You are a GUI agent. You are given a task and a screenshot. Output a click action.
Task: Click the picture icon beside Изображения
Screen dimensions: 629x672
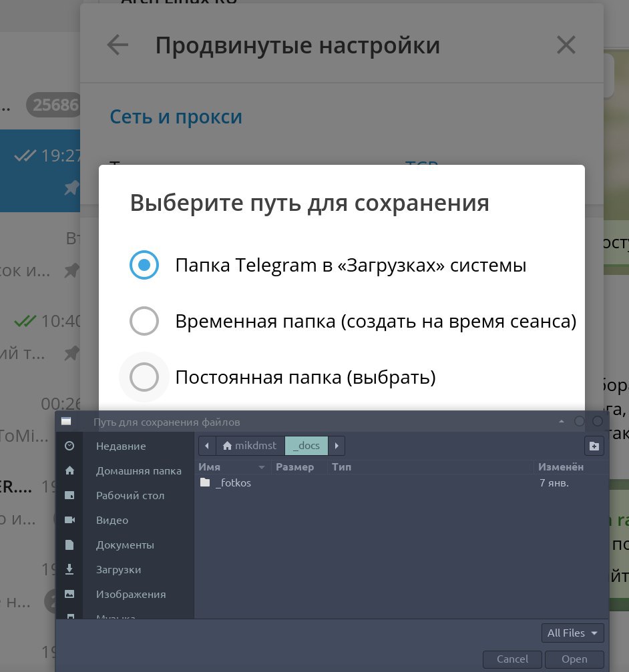click(69, 594)
